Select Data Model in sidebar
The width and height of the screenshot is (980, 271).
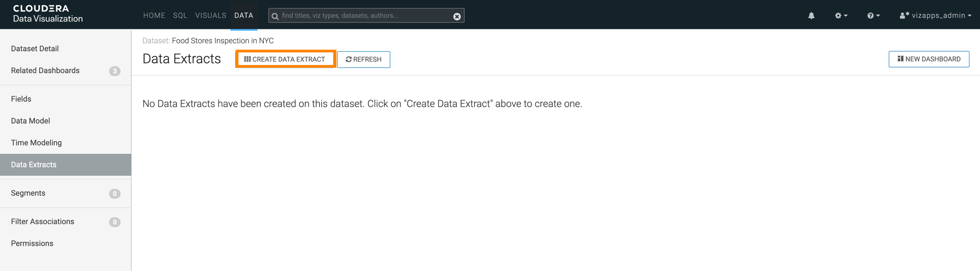pos(31,121)
